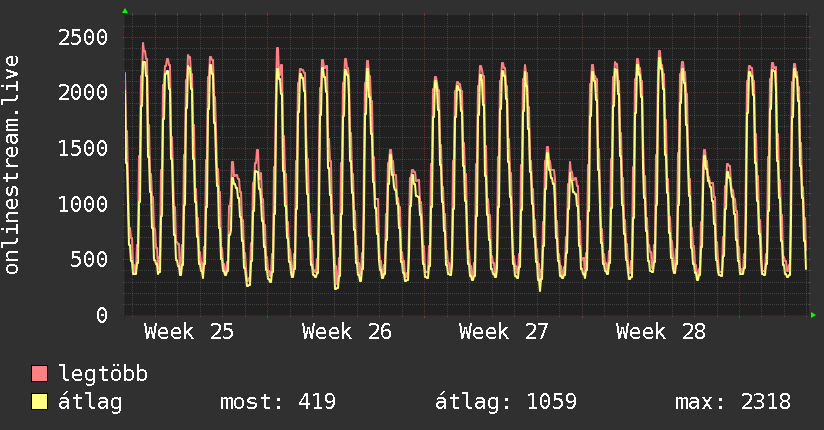Click the átlag: 1059 average value
Screen dimensions: 824x430
[x=506, y=402]
